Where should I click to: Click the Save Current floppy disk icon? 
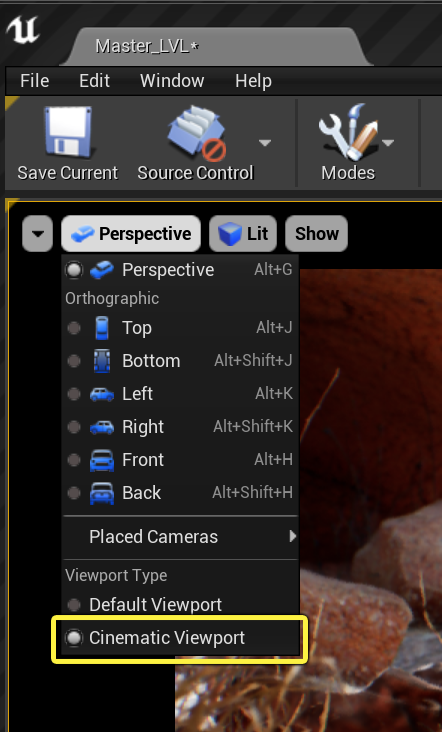pyautogui.click(x=68, y=132)
